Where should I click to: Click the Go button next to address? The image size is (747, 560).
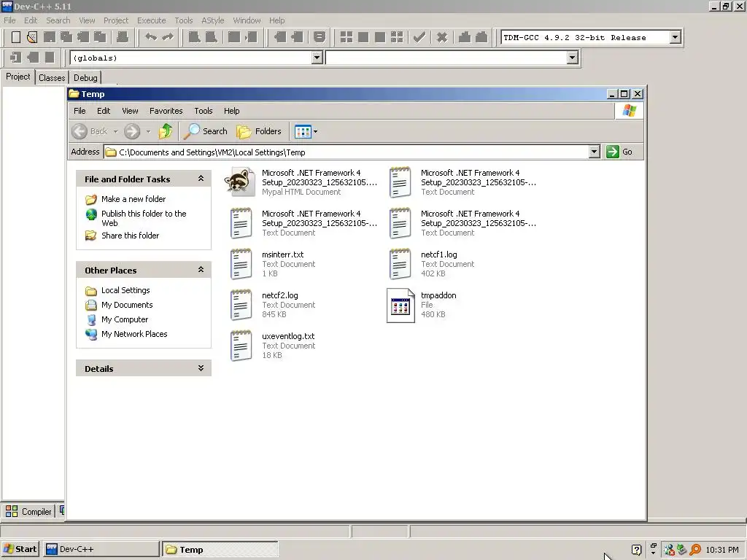click(x=619, y=152)
